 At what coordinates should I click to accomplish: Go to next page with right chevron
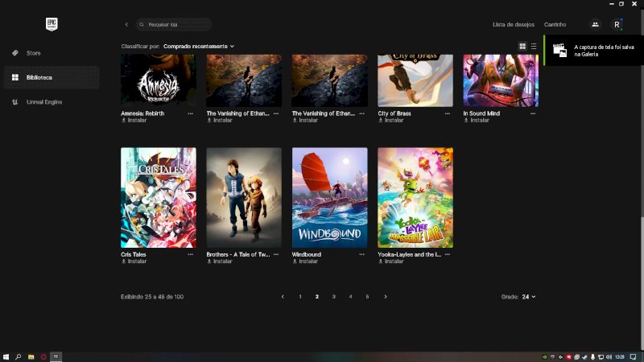pyautogui.click(x=386, y=297)
